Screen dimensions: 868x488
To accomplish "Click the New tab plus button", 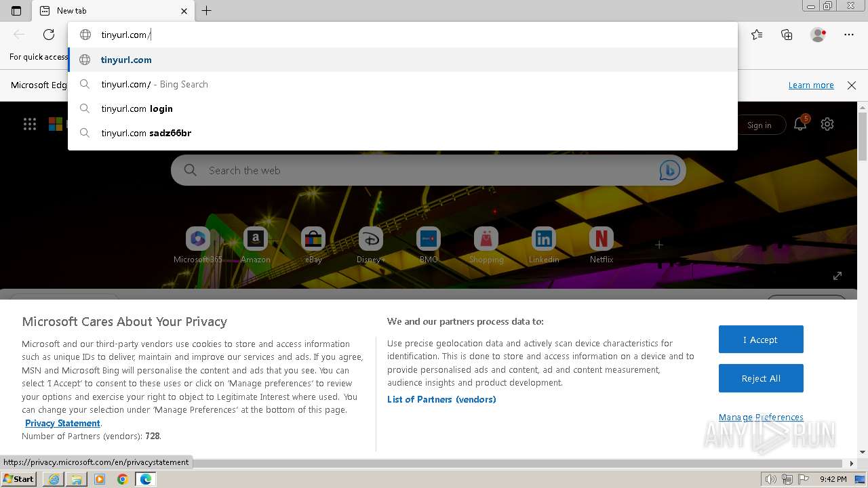I will [x=207, y=11].
